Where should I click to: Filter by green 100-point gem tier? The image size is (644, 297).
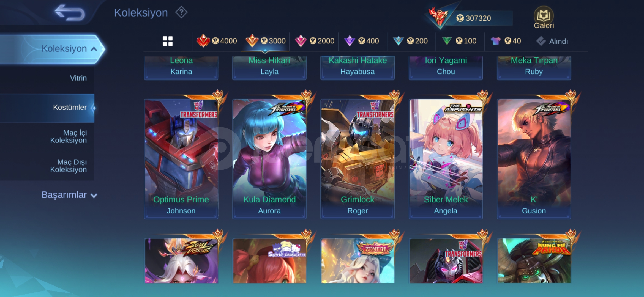coord(459,41)
